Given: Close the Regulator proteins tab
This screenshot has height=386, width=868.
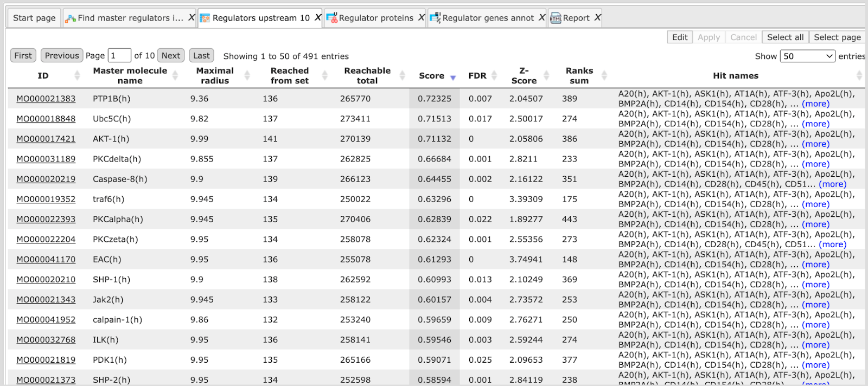Looking at the screenshot, I should tap(422, 18).
